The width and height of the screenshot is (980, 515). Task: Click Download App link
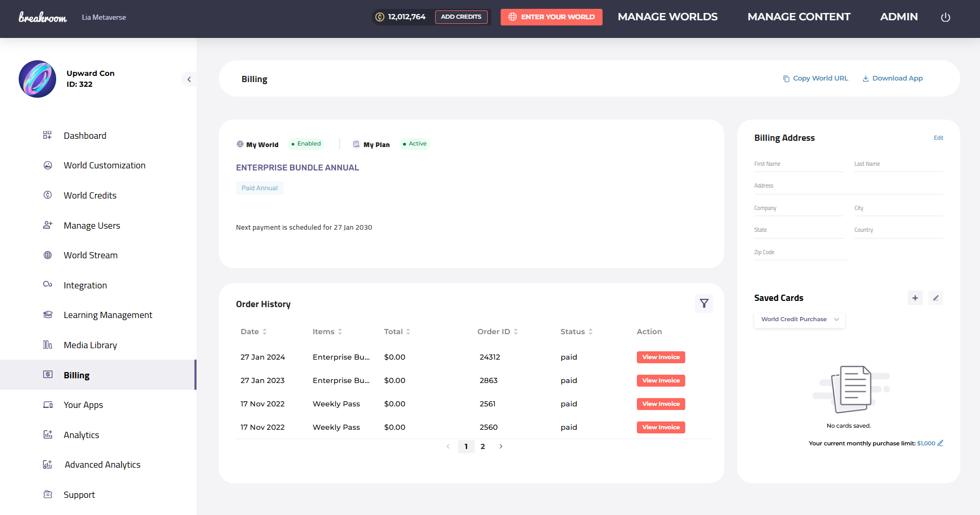pyautogui.click(x=893, y=78)
